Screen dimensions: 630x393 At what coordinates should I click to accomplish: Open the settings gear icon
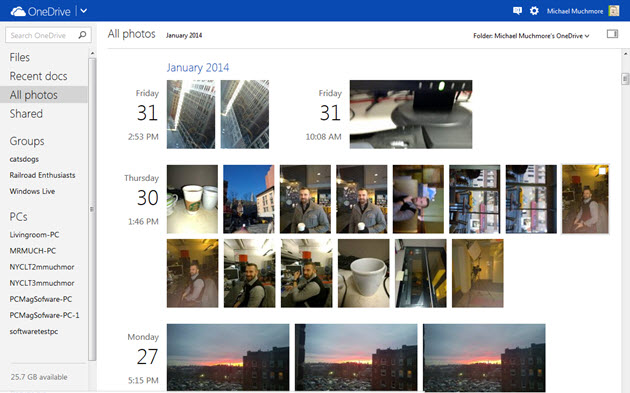534,11
